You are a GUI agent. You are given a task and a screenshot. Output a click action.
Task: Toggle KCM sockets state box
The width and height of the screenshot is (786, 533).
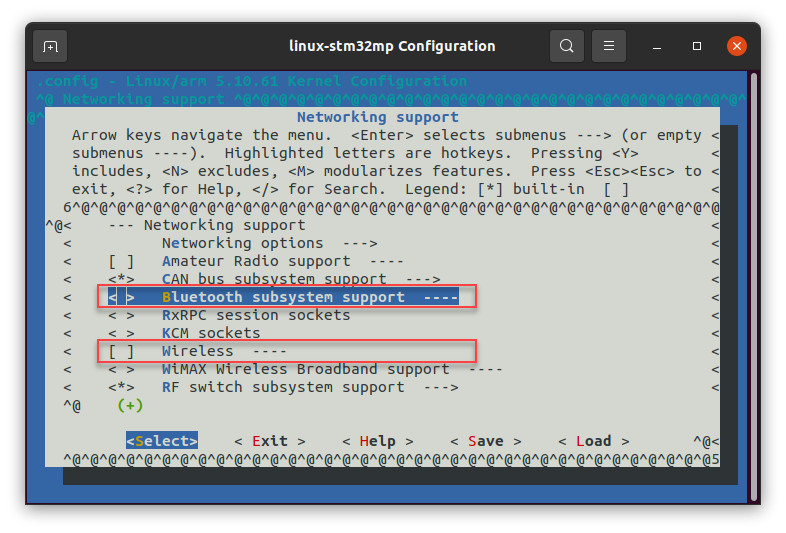click(x=121, y=333)
